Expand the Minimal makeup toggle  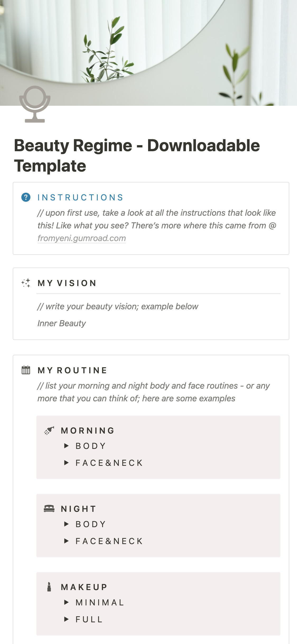[x=67, y=602]
